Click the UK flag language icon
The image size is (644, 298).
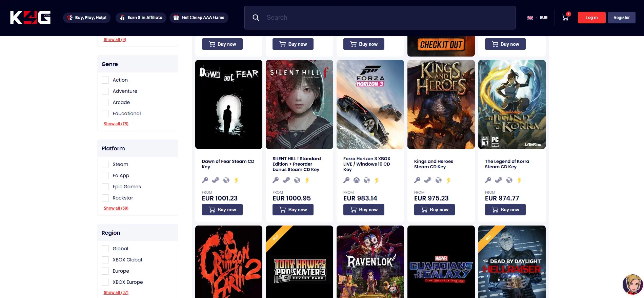530,18
